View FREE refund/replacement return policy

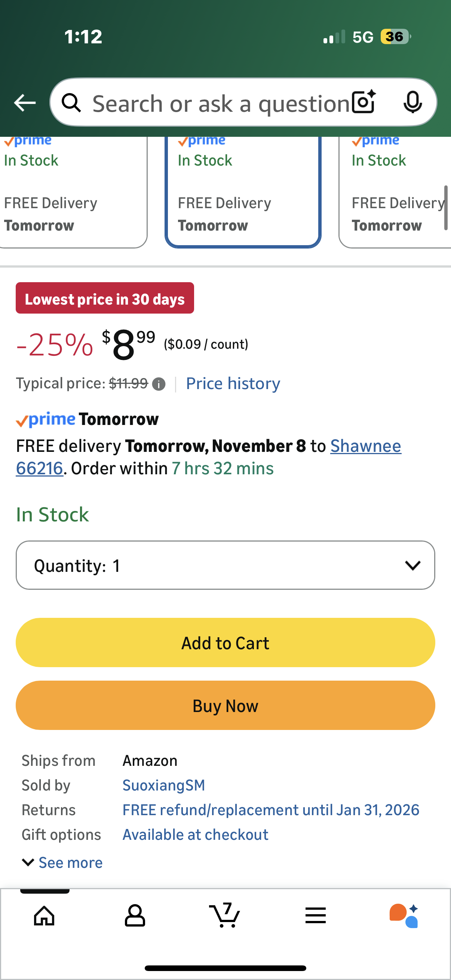tap(271, 810)
